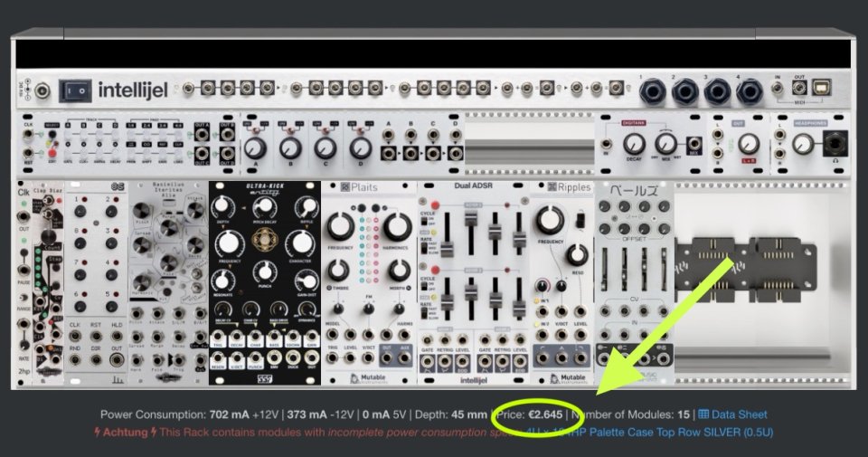
Task: Click Ultra-Kick FREQUENCY knob
Action: [230, 243]
